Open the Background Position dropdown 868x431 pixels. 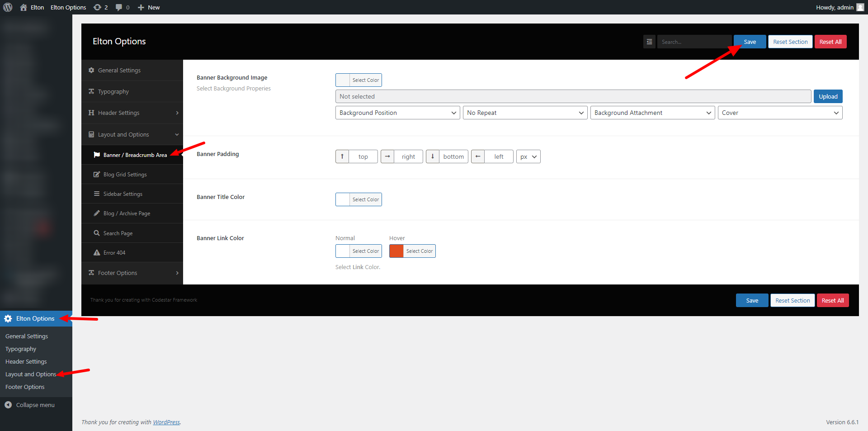click(x=397, y=113)
